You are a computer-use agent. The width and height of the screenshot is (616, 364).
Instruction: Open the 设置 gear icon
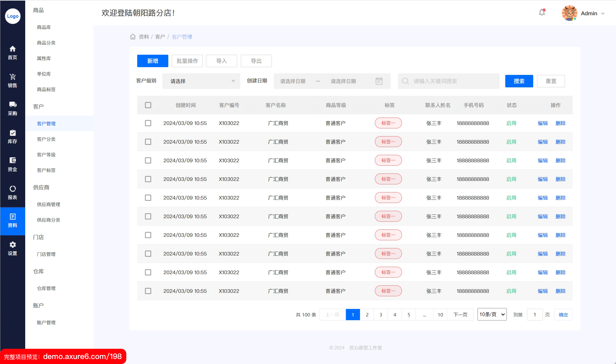tap(12, 245)
